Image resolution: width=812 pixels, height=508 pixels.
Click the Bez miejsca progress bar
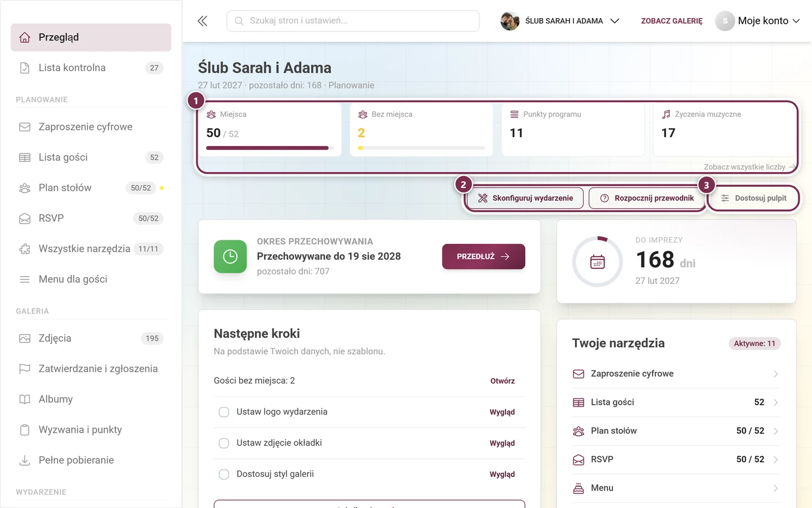[421, 148]
